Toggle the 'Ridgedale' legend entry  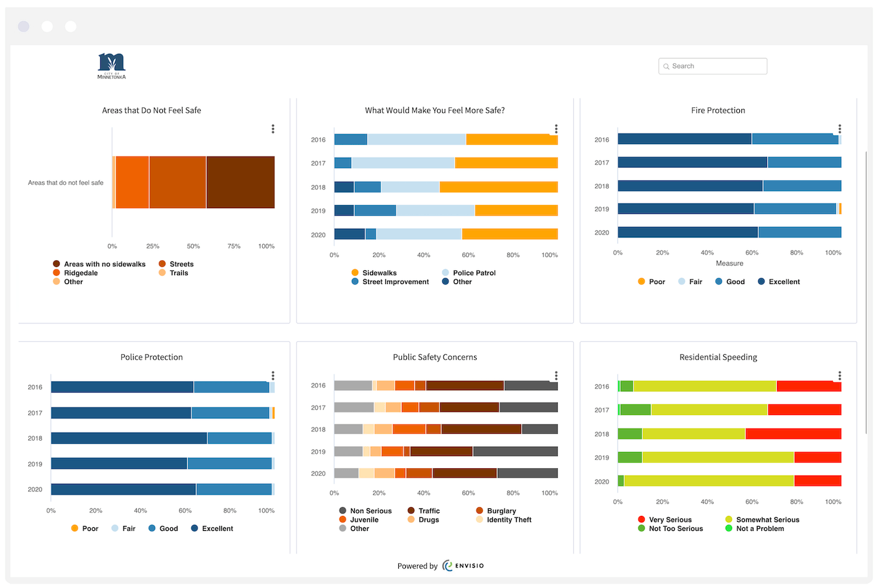point(77,273)
